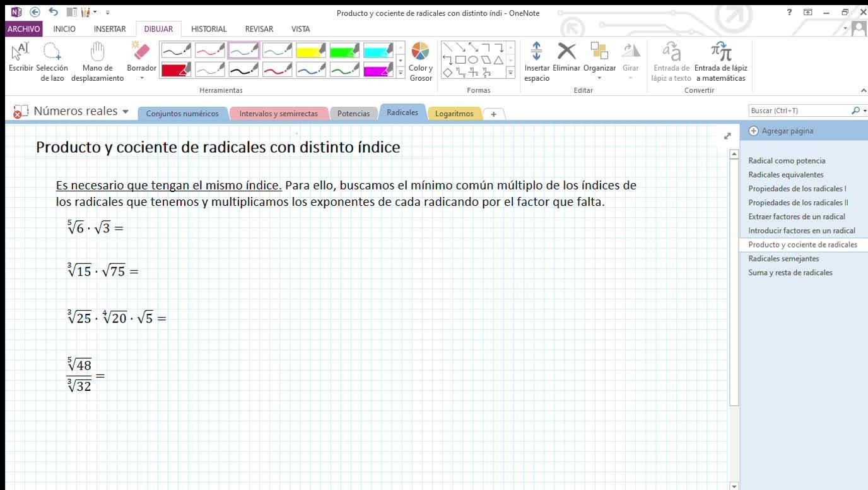The width and height of the screenshot is (868, 490).
Task: Collapse the ribbon with the chevron
Action: [864, 90]
